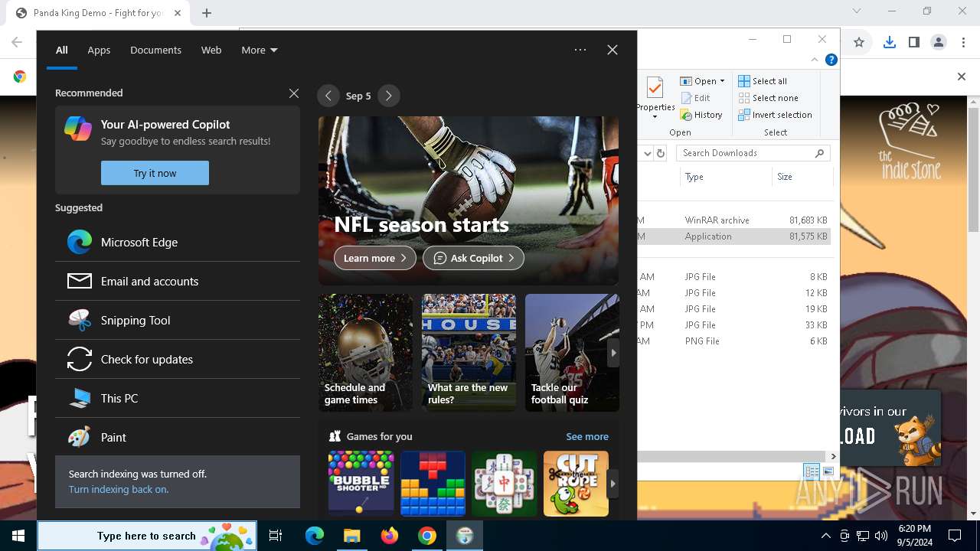Image resolution: width=980 pixels, height=551 pixels.
Task: Click Learn more on NFL banner
Action: tap(375, 258)
